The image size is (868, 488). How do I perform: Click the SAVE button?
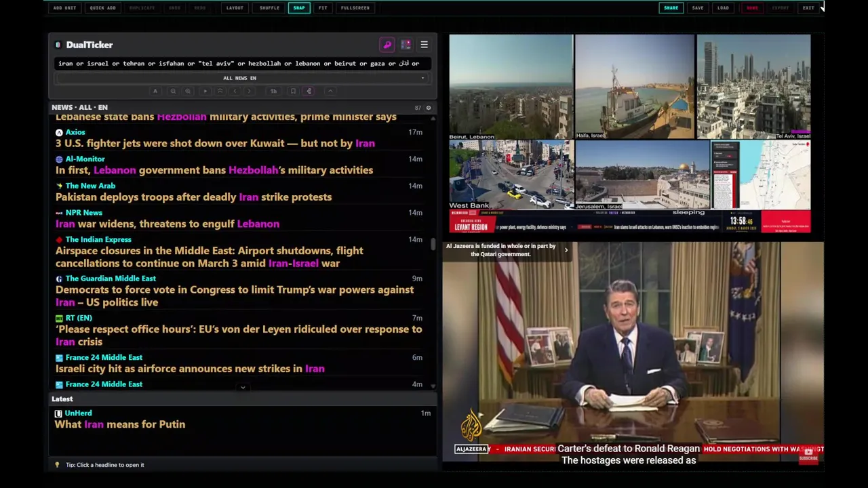[698, 7]
